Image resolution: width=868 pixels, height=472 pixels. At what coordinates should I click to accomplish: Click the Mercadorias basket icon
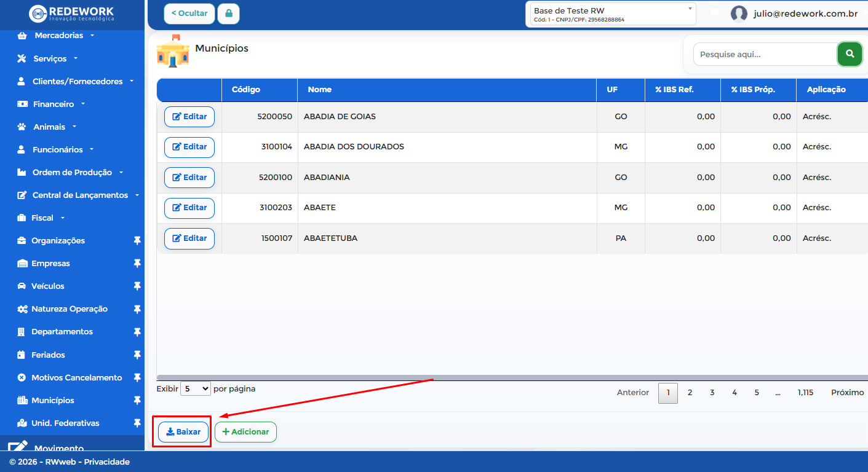22,36
